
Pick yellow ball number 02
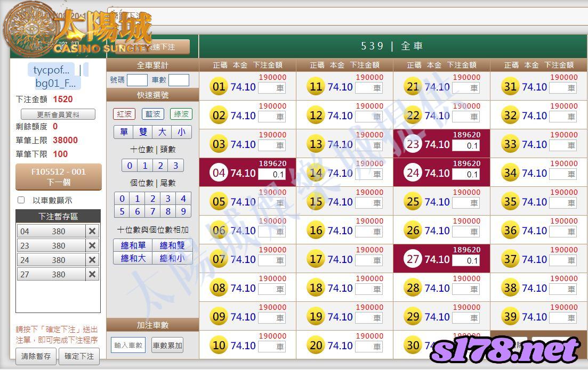point(219,116)
